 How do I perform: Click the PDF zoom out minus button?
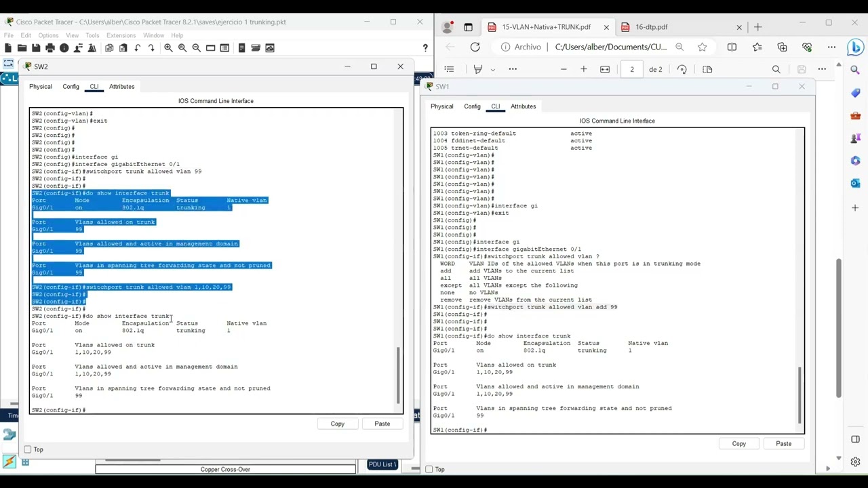pos(564,69)
